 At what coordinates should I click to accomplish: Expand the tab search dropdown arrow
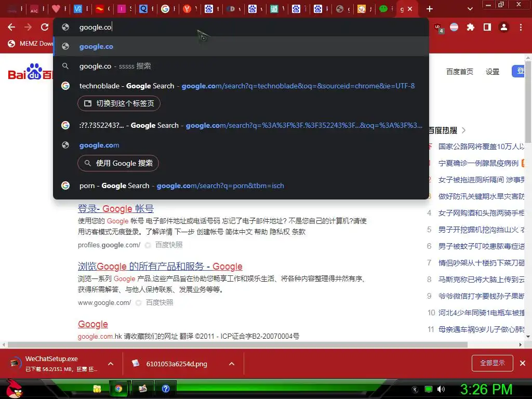[470, 9]
